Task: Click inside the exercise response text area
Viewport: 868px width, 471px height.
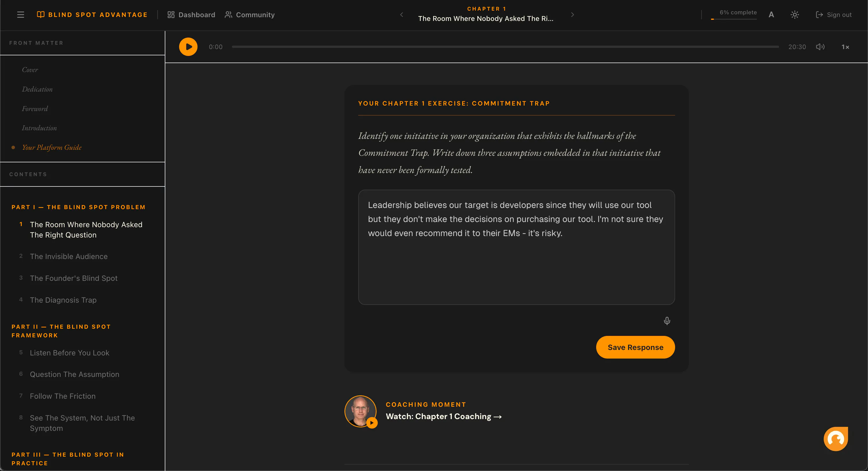Action: 516,247
